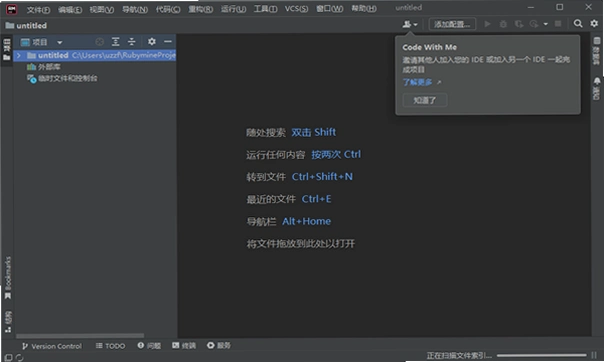Open the VCS(S) menu
This screenshot has height=362, width=604.
click(x=296, y=8)
